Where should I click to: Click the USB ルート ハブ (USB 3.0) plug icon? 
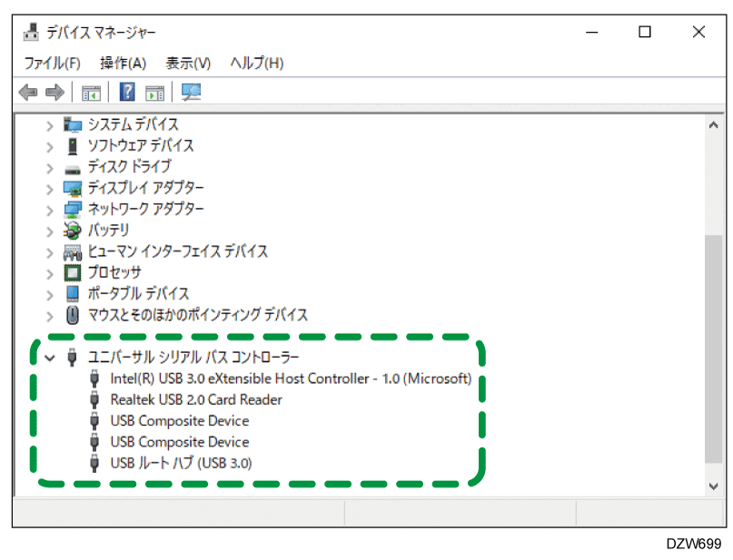[x=94, y=463]
